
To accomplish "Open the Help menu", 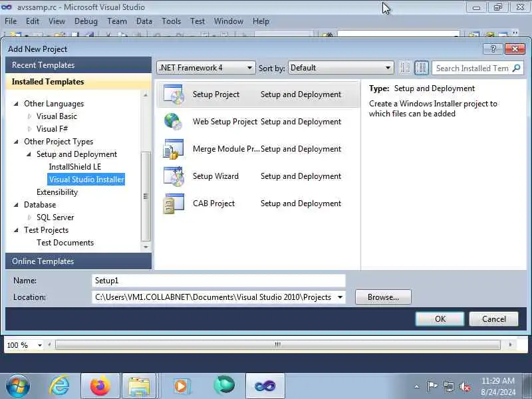I will 261,21.
